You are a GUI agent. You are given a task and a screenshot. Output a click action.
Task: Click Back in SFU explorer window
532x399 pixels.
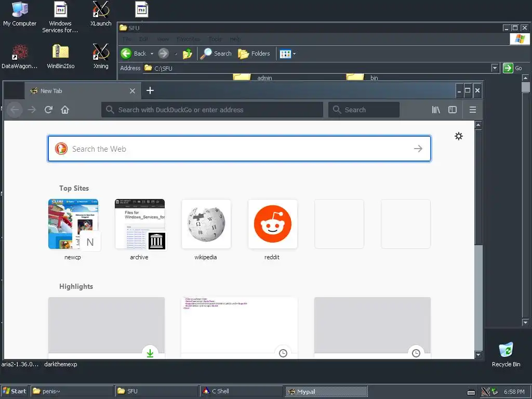point(134,54)
